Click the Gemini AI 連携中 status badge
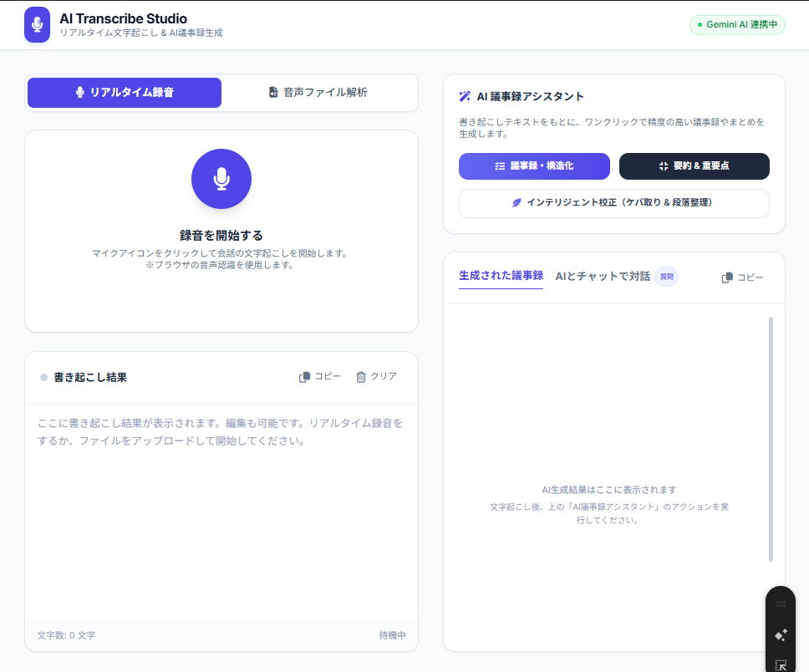The image size is (809, 672). coord(737,25)
